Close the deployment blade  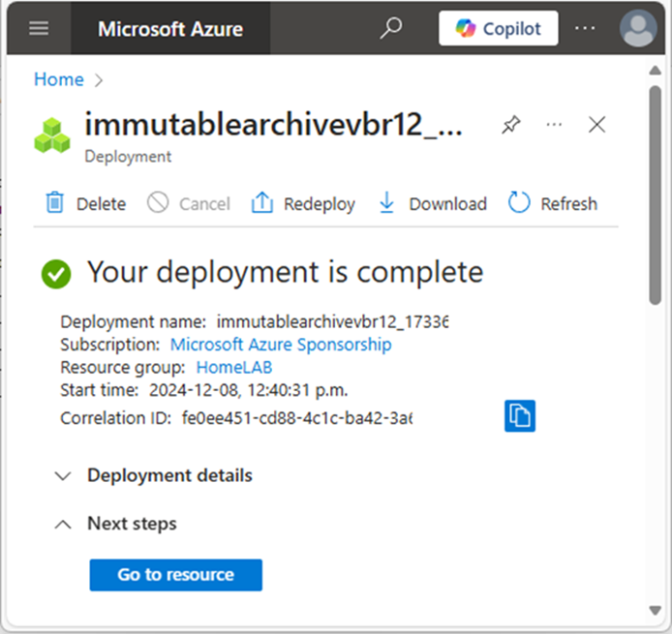coord(596,125)
